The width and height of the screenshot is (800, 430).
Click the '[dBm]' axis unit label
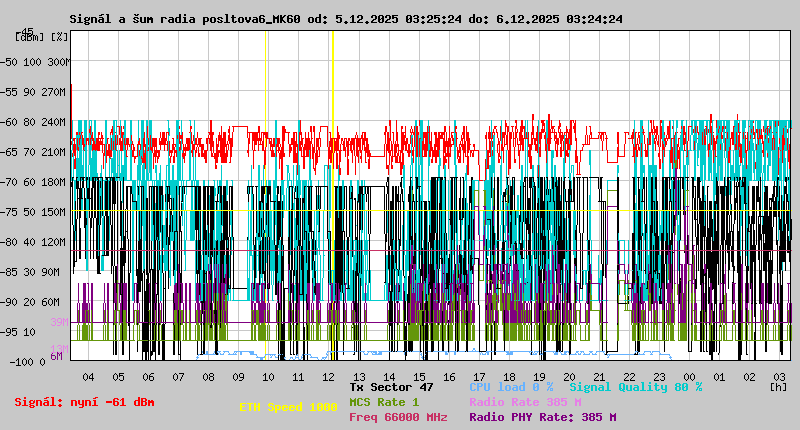30,36
